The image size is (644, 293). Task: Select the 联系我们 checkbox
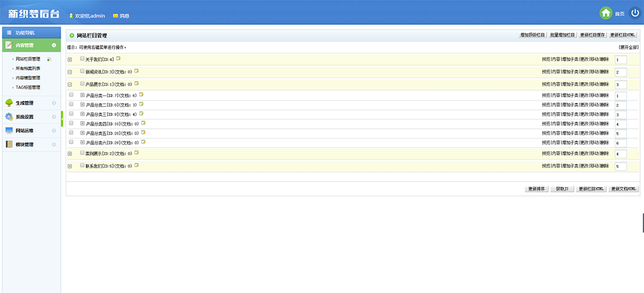[x=82, y=165]
